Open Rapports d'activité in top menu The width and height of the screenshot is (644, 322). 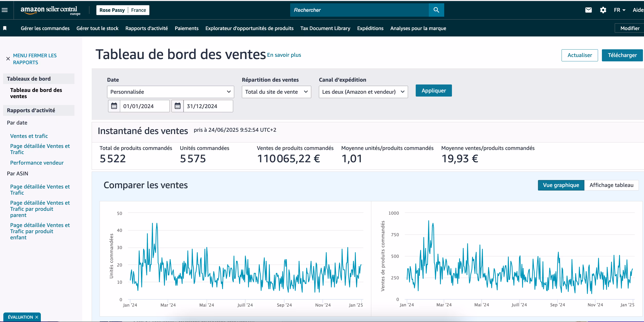146,28
